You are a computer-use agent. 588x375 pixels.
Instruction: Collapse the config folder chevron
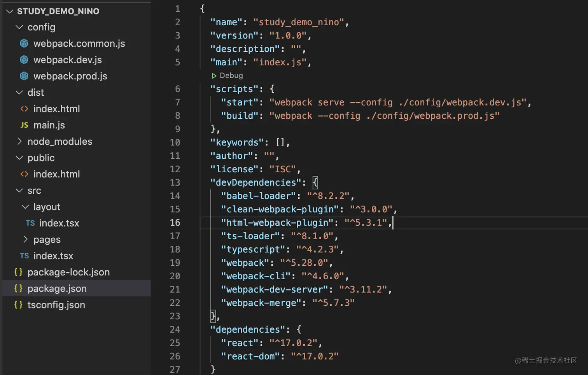(x=19, y=27)
